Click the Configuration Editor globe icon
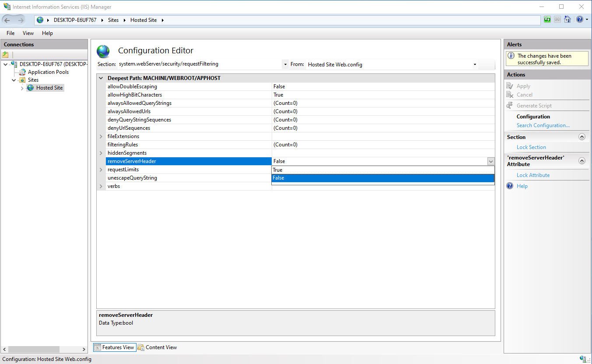This screenshot has height=364, width=592. [103, 51]
